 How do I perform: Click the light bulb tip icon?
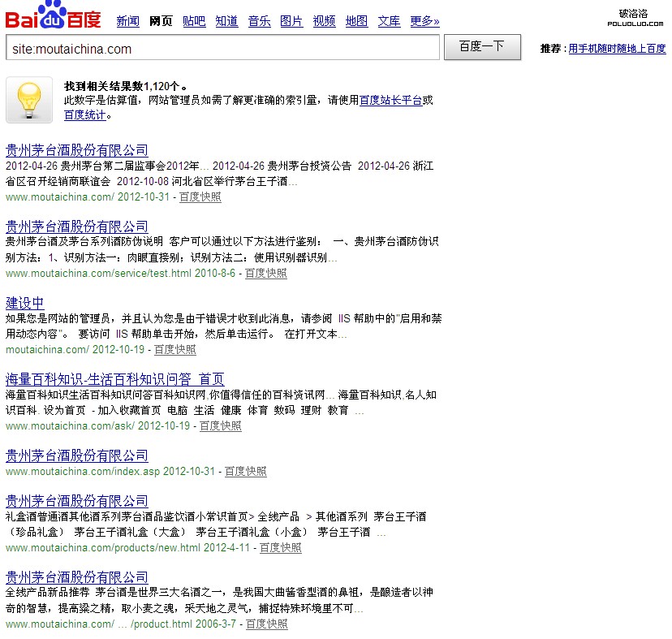click(29, 100)
